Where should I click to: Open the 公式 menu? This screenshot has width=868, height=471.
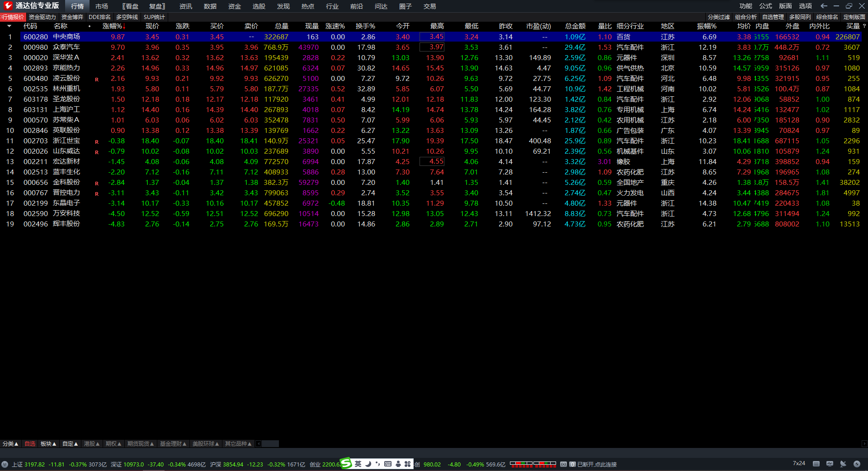(x=766, y=6)
